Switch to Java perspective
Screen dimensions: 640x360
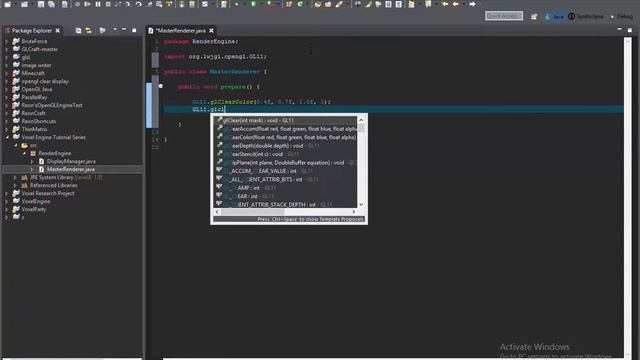coord(554,16)
